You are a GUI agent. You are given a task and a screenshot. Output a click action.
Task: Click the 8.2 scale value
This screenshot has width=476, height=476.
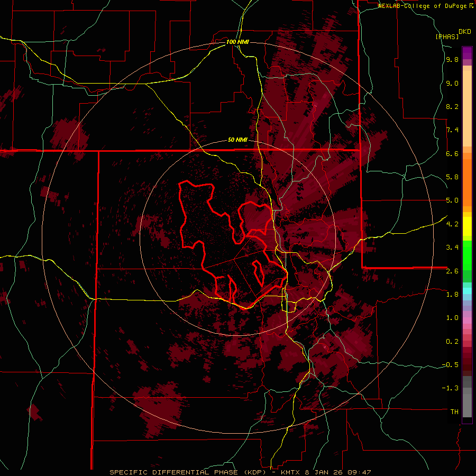[x=452, y=107]
